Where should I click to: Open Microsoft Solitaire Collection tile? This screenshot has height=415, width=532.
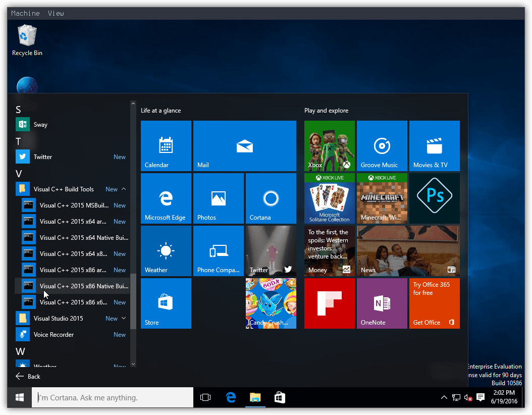click(330, 198)
